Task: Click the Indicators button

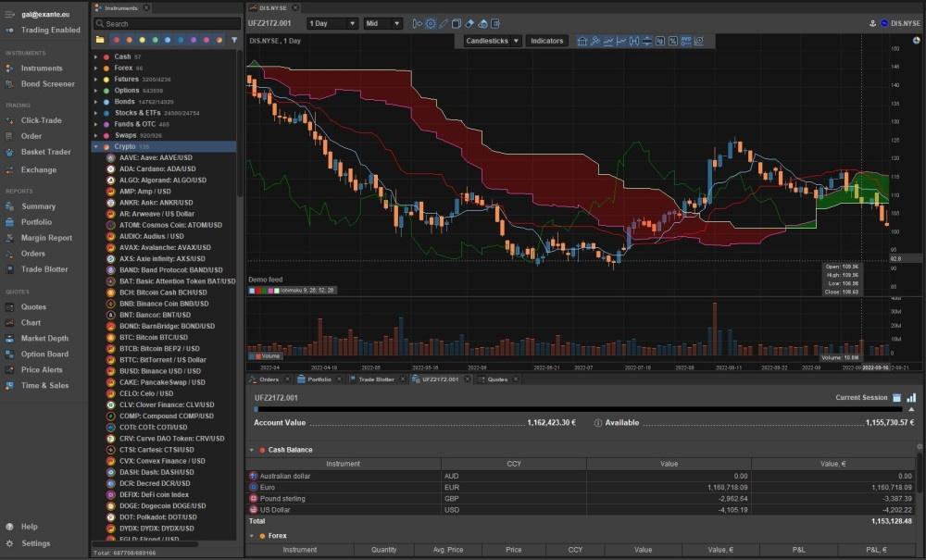Action: click(547, 41)
